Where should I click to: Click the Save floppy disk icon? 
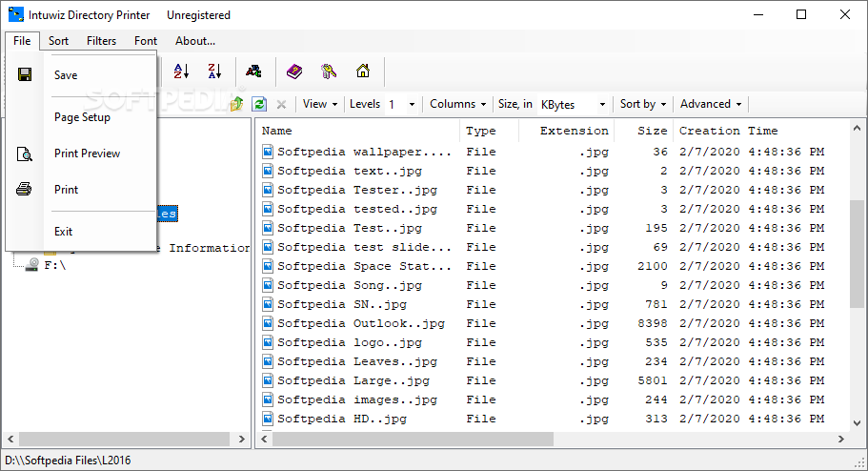click(x=25, y=74)
